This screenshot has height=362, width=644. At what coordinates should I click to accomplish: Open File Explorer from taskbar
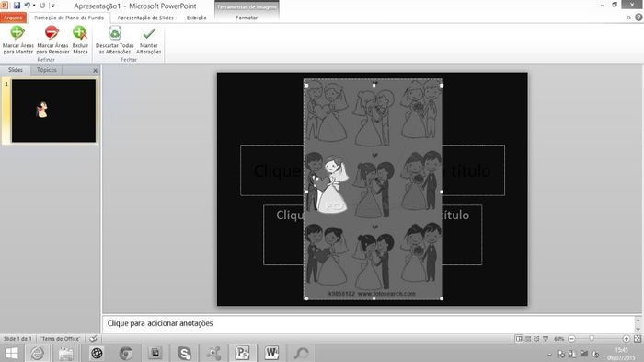point(65,354)
